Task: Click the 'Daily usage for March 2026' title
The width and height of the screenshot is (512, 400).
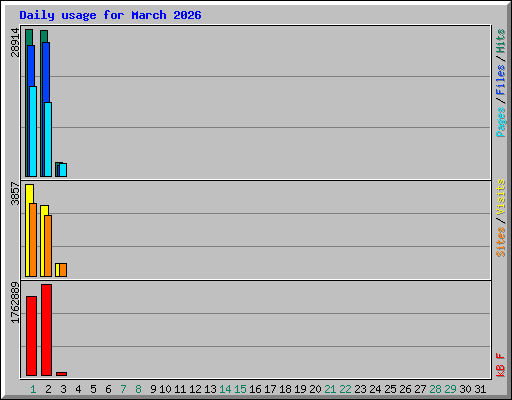Action: pyautogui.click(x=110, y=15)
